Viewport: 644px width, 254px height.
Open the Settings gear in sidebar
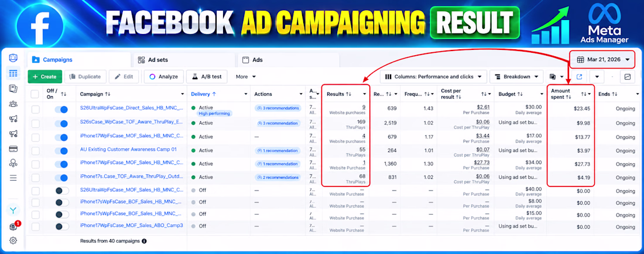click(13, 241)
